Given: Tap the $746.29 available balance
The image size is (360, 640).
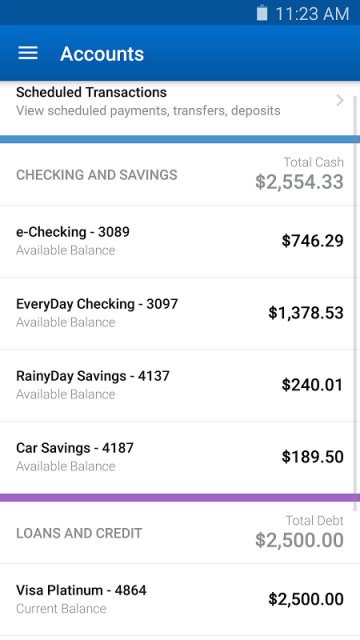Looking at the screenshot, I should click(x=313, y=241).
